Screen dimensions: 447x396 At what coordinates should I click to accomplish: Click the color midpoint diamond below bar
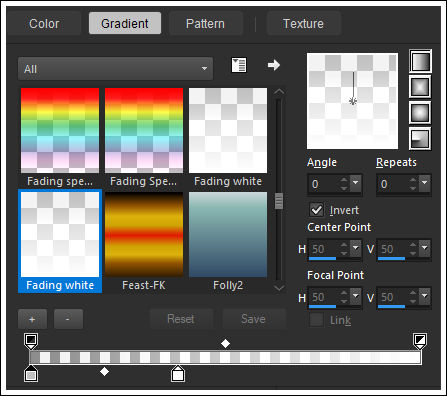click(105, 371)
